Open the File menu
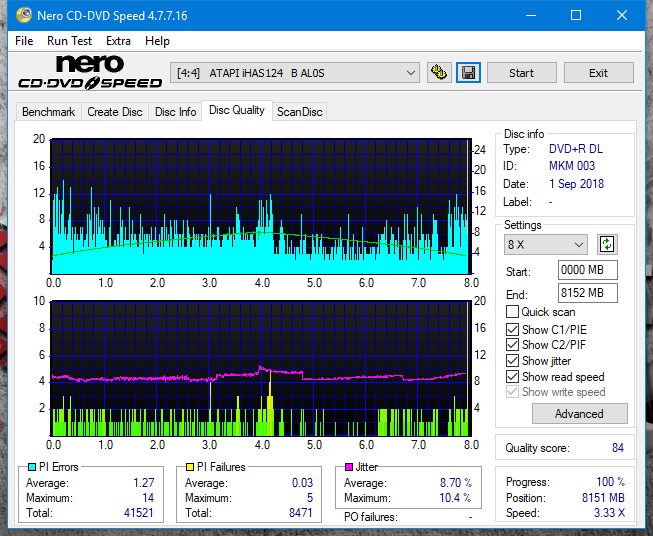 (24, 41)
